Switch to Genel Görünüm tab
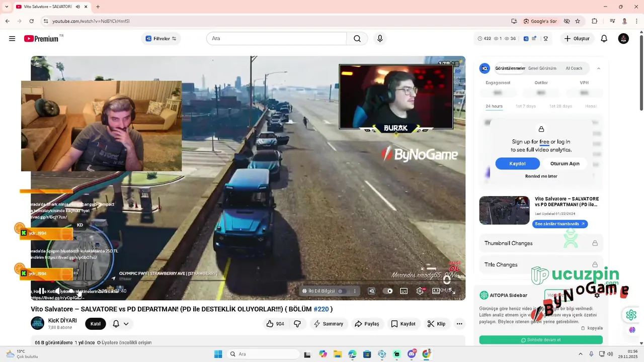The height and width of the screenshot is (362, 644). click(542, 68)
